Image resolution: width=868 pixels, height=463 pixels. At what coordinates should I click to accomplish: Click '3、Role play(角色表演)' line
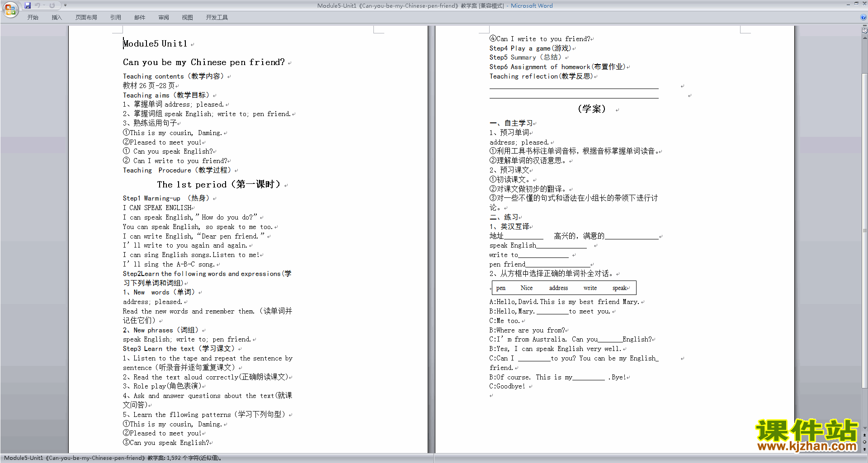point(162,386)
